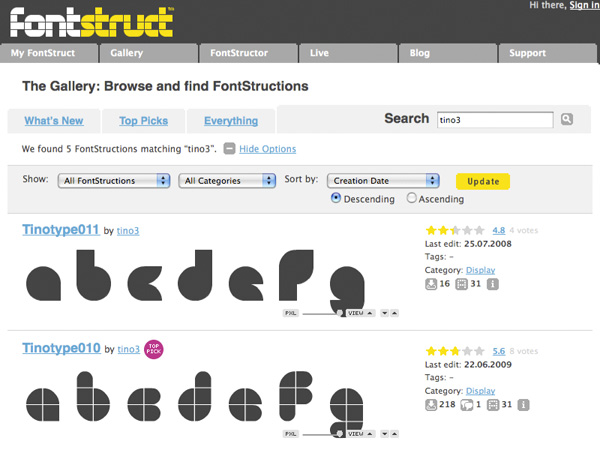Viewport: 600px width, 450px height.
Task: Click the Sign in link
Action: [x=584, y=5]
